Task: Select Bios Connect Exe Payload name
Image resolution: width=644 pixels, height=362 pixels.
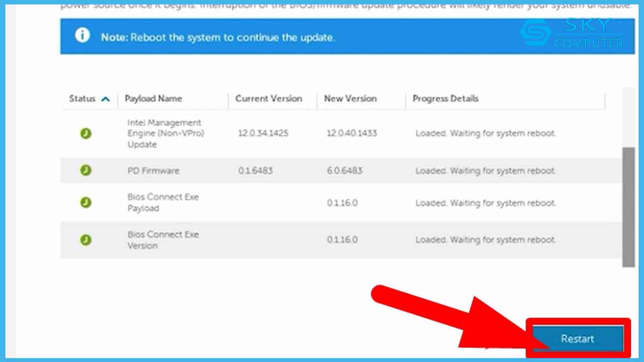Action: coord(163,202)
